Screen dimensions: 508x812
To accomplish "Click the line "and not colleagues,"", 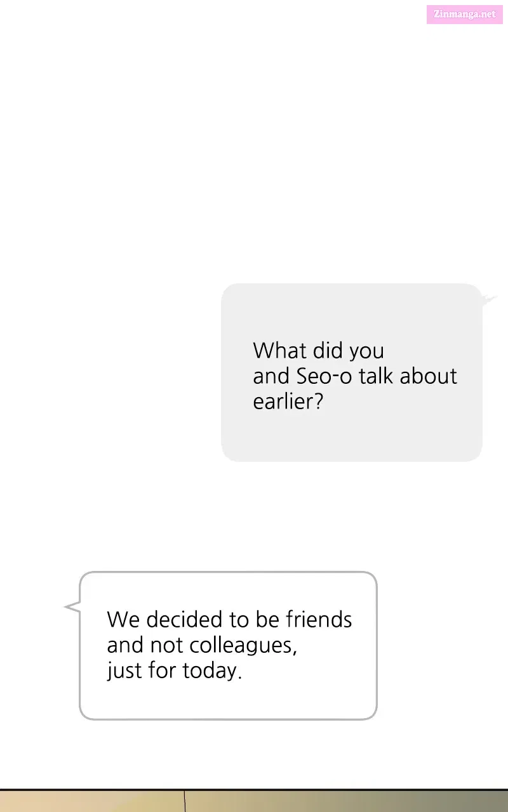I will 202,645.
